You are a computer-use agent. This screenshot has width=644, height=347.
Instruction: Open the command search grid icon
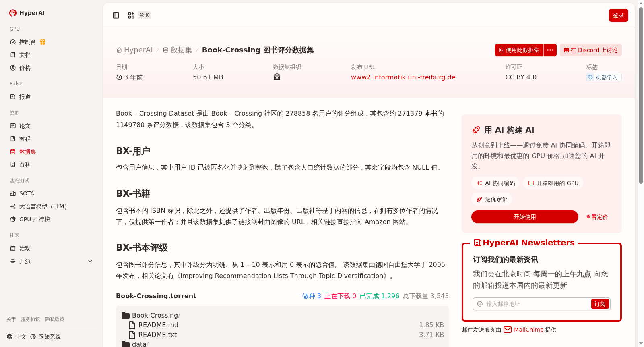pos(131,15)
